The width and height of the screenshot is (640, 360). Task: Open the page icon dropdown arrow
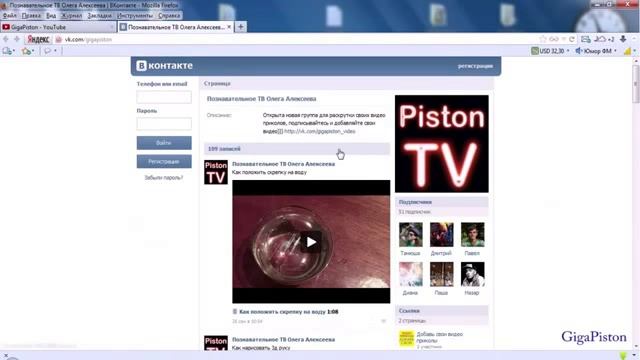[14, 51]
